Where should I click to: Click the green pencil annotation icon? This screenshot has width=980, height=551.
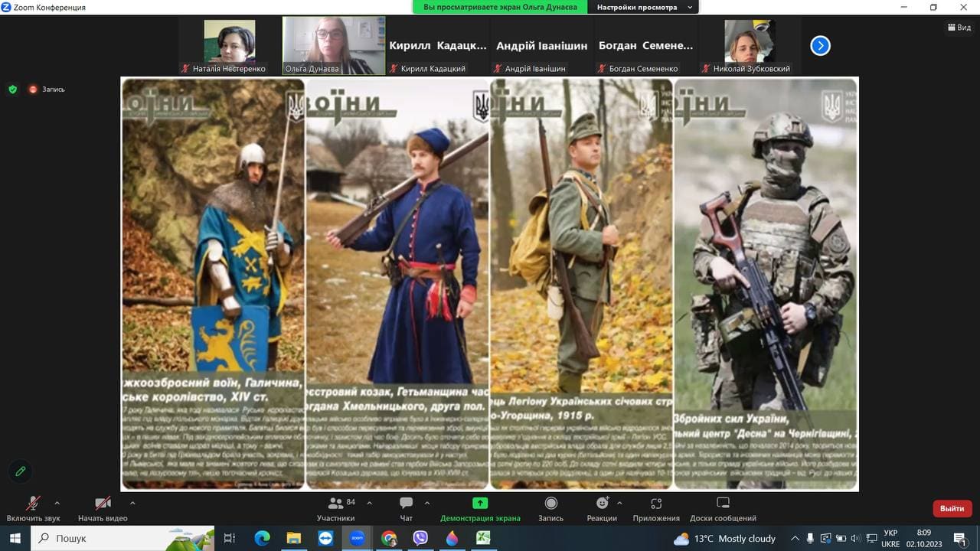[21, 471]
